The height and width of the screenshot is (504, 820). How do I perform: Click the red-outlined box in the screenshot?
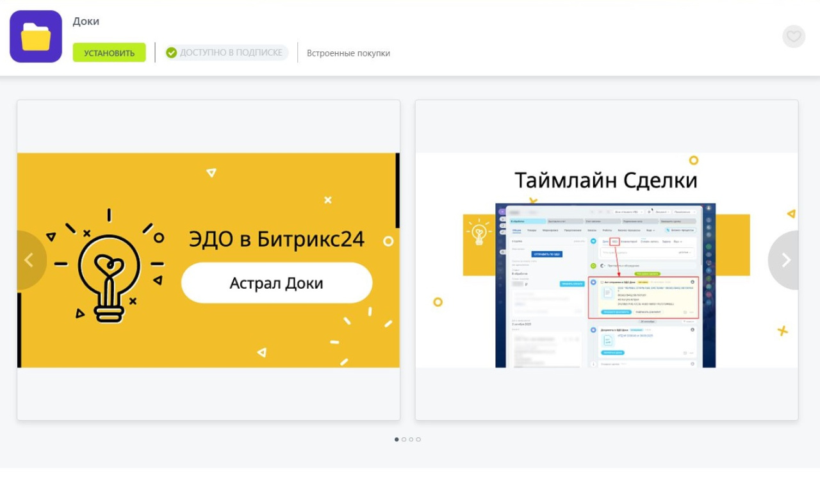643,297
